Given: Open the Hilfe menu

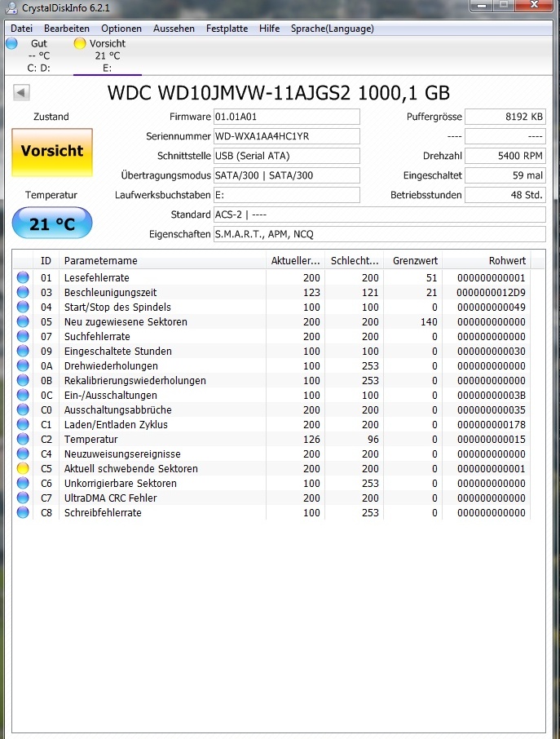Looking at the screenshot, I should click(269, 29).
